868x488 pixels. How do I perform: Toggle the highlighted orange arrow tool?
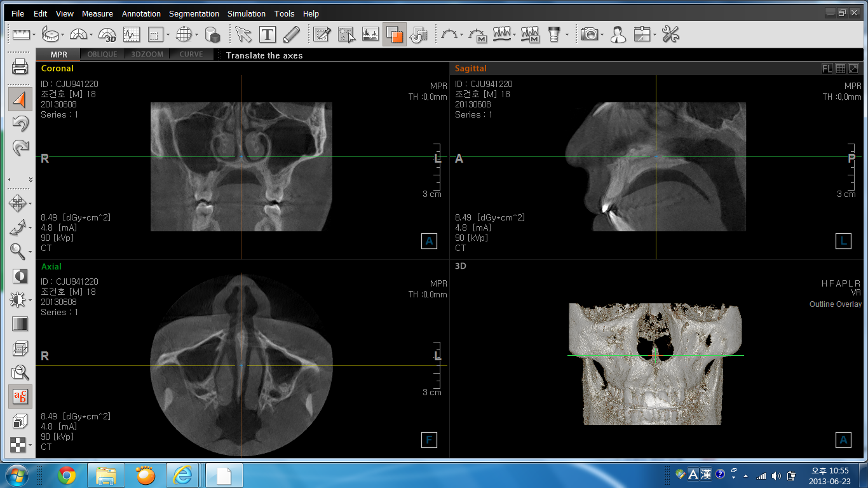[20, 100]
